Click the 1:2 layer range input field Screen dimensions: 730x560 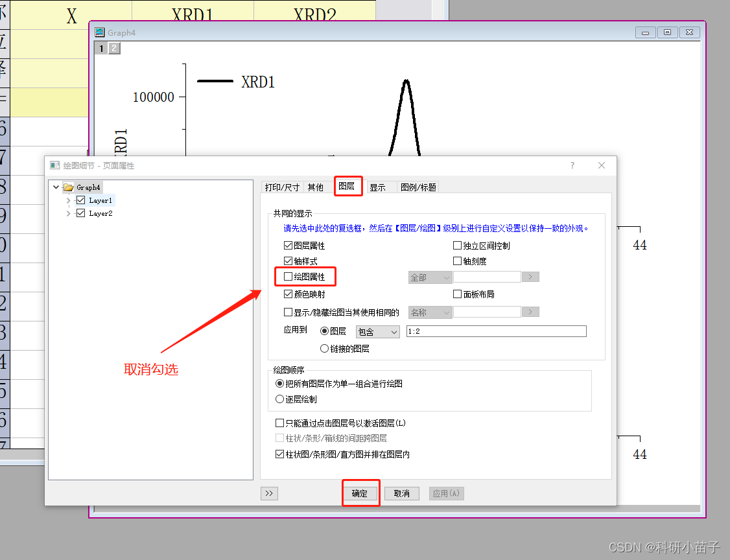pyautogui.click(x=497, y=331)
